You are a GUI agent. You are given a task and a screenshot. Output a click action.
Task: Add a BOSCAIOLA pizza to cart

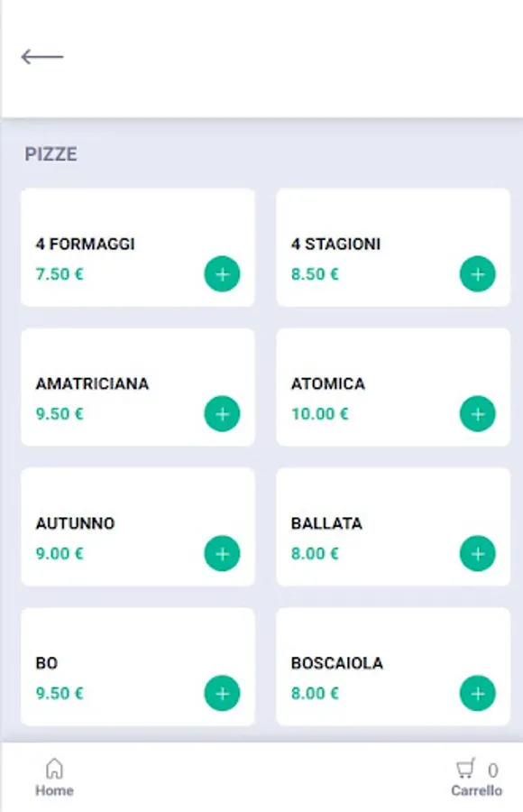point(477,694)
